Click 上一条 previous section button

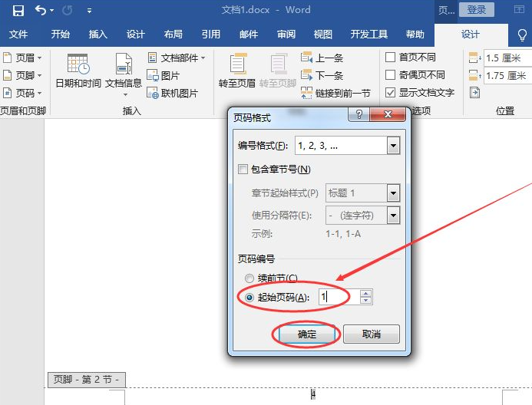322,58
